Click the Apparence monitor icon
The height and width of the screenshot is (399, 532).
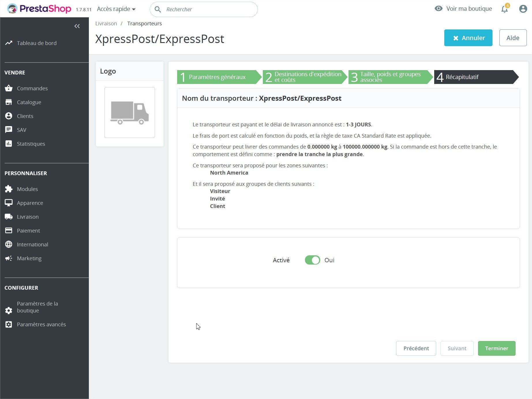pyautogui.click(x=9, y=203)
